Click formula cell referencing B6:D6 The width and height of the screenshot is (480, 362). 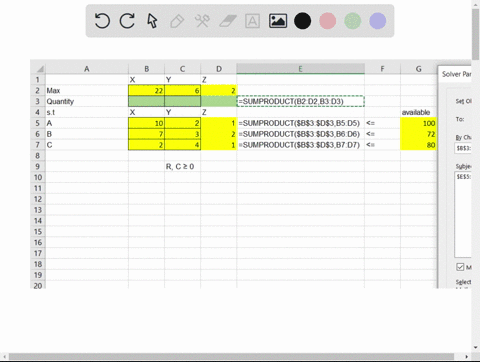pos(300,134)
